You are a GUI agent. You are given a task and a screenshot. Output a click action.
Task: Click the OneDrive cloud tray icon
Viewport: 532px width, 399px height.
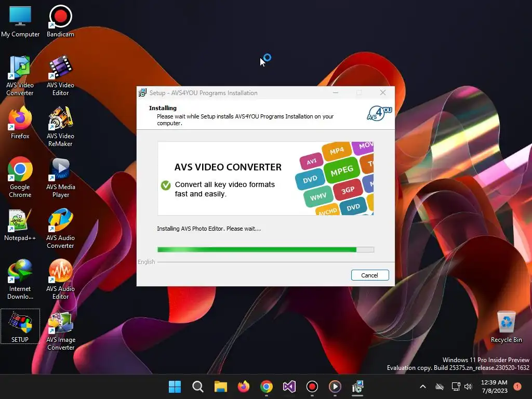[x=440, y=387]
